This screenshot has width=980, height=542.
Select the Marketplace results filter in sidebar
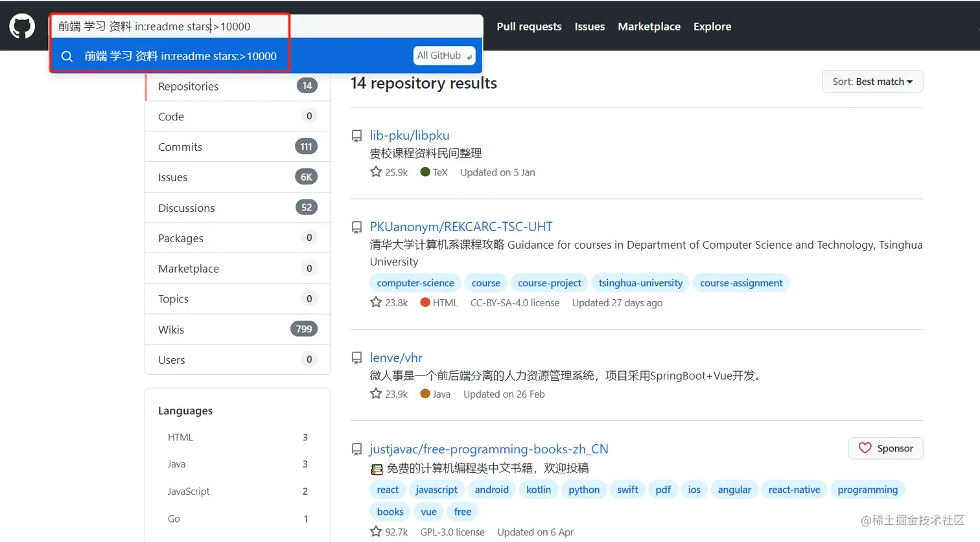coord(238,269)
